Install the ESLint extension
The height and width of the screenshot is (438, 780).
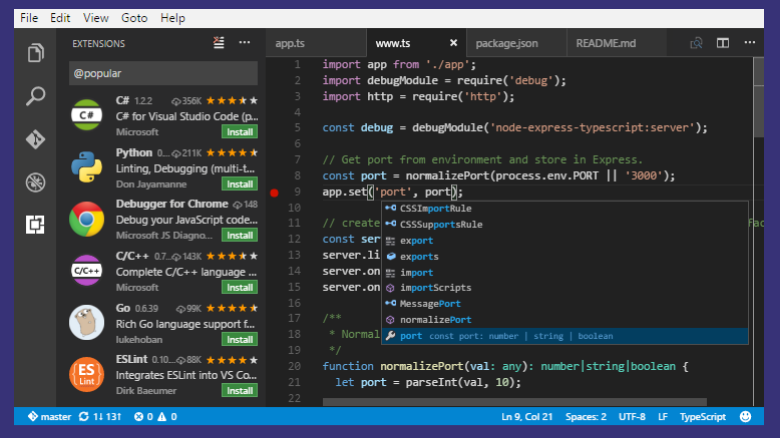(240, 391)
